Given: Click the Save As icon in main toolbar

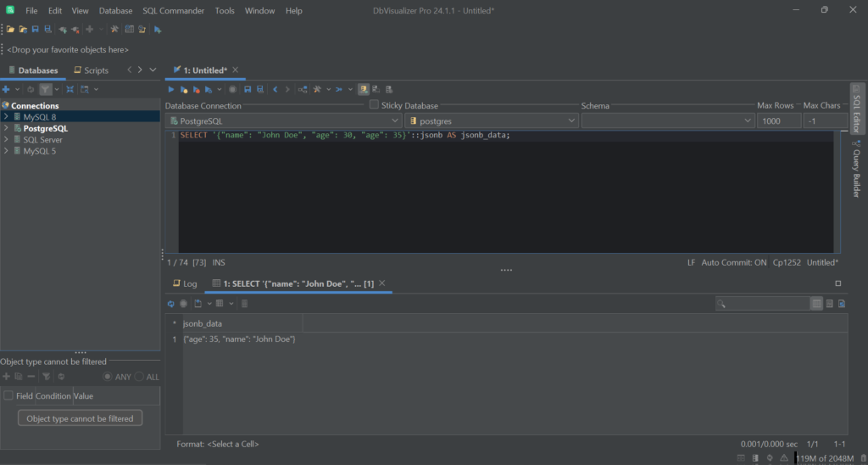Looking at the screenshot, I should coord(47,30).
